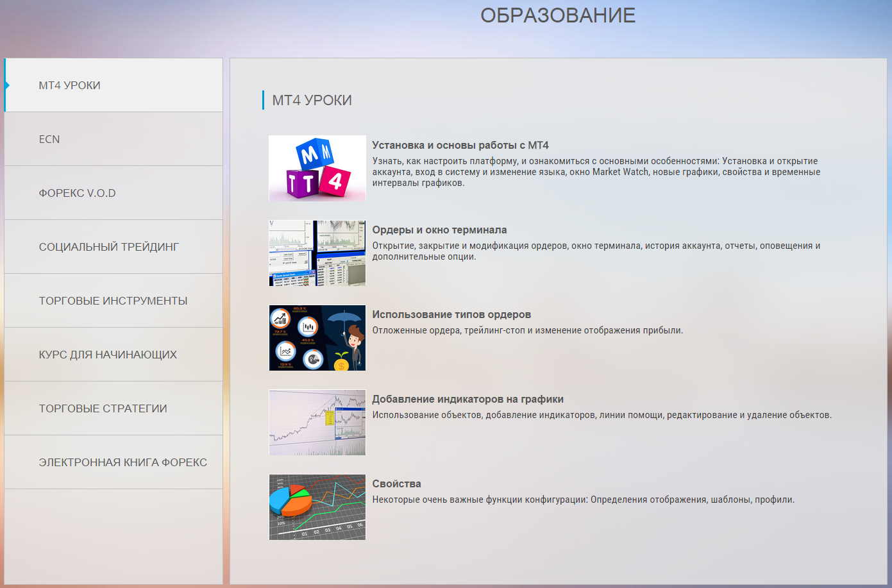Screen dimensions: 892x588
Task: Click the orders and terminal window thumbnail
Action: (317, 253)
